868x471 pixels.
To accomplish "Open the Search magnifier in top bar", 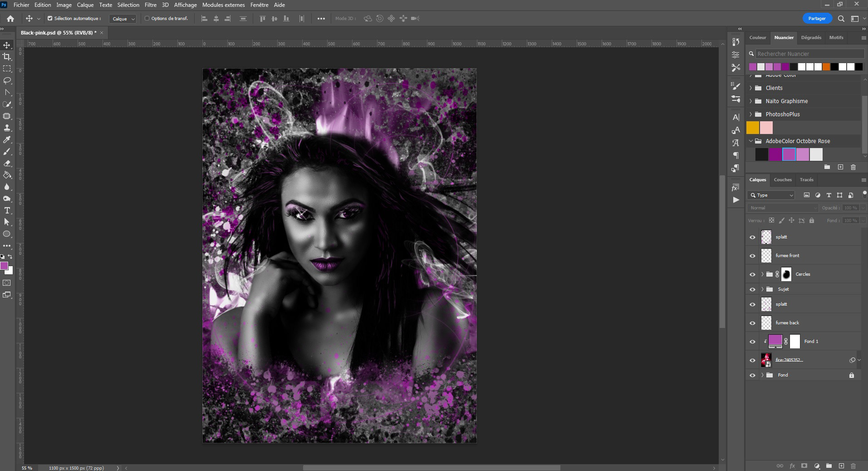I will [841, 19].
